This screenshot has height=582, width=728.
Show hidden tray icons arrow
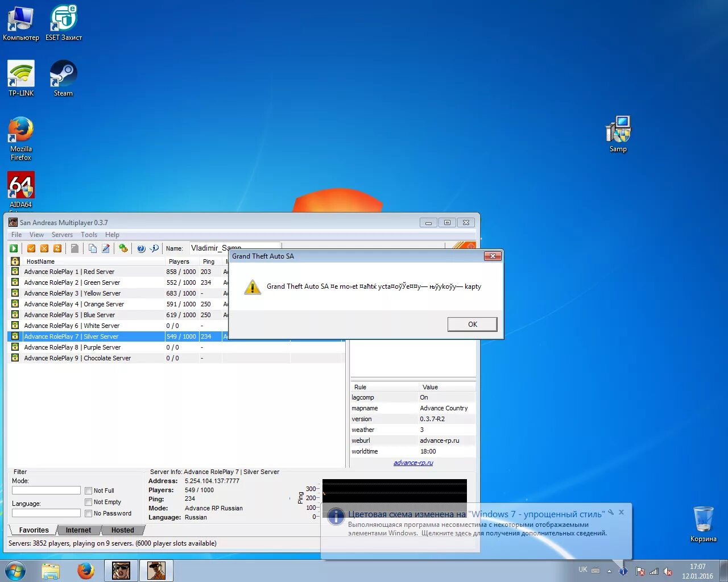[x=609, y=571]
